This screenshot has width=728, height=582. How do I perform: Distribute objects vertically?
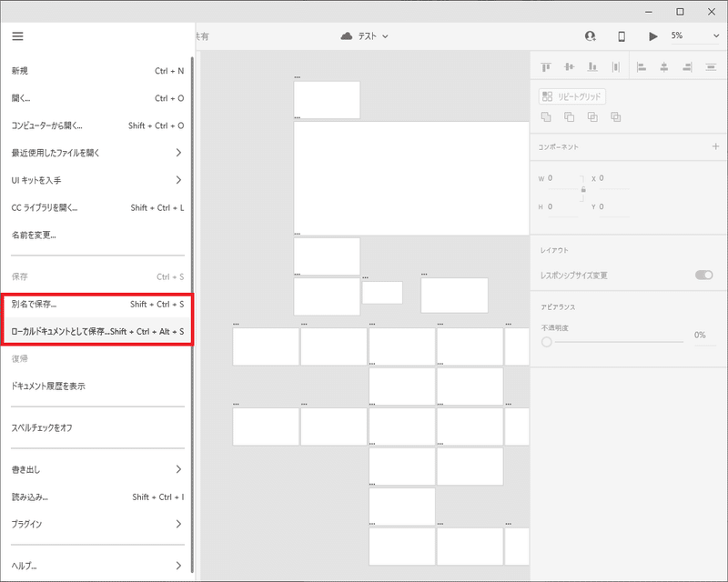point(711,67)
